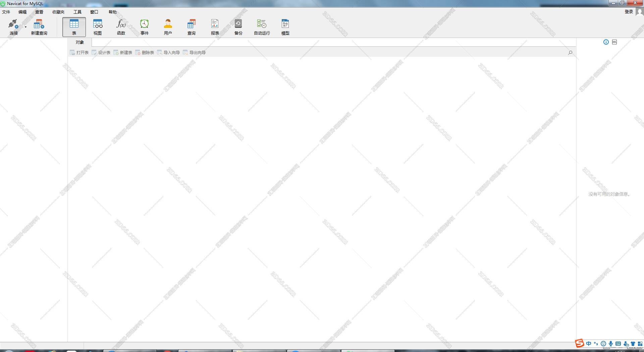Open the 用户 (User) management icon
The image size is (644, 352).
pos(168,27)
